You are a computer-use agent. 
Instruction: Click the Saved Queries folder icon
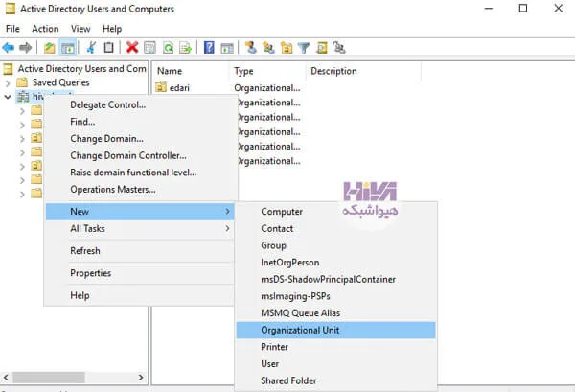[x=22, y=82]
